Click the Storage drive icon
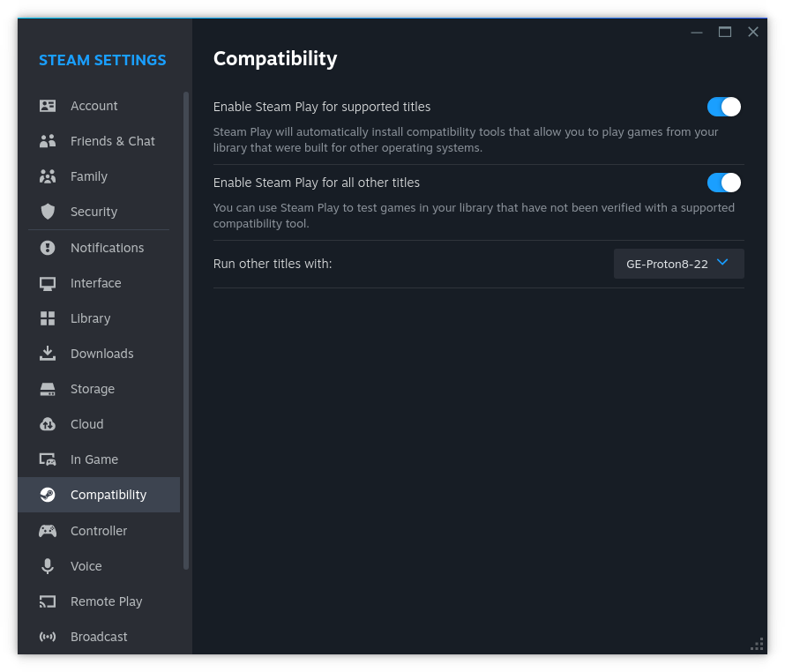The width and height of the screenshot is (785, 672). coord(48,389)
